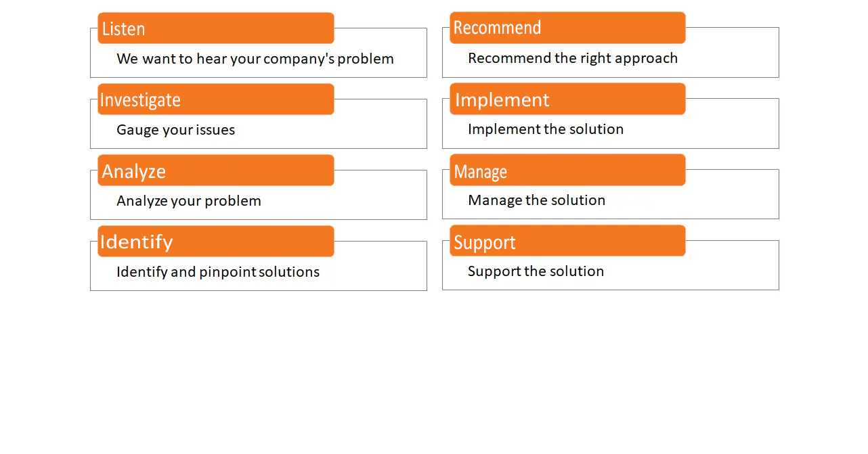Viewport: 868px width, 454px height.
Task: Click 'Identify and pinpoint solutions' text
Action: tap(218, 272)
